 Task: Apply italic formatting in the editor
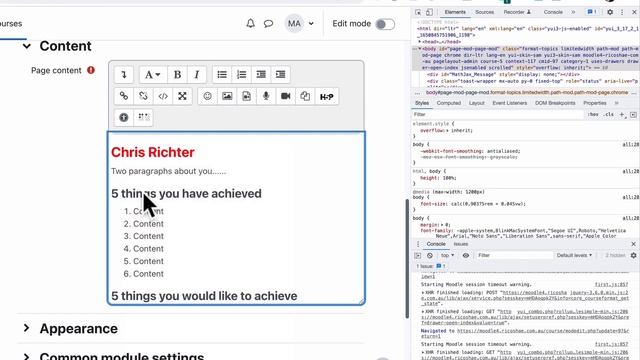197,75
